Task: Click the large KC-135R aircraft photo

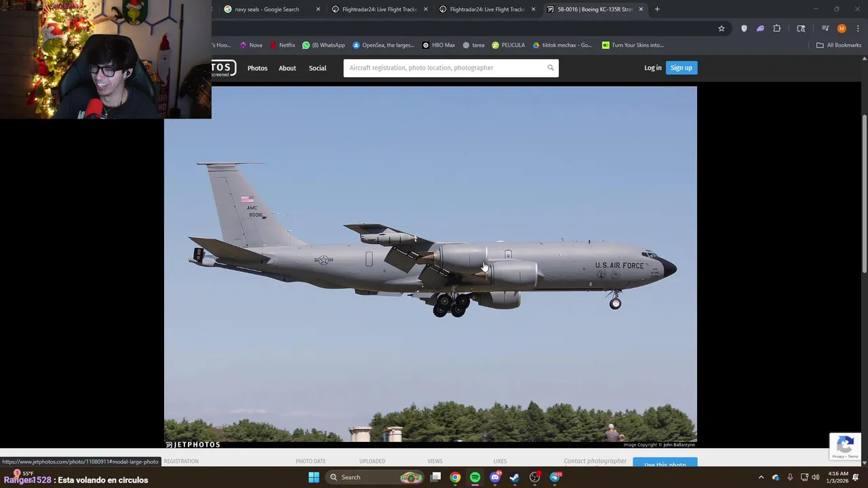Action: [431, 264]
